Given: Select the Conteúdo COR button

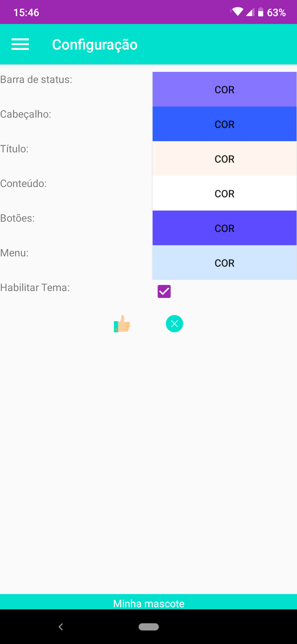Looking at the screenshot, I should coord(224,194).
